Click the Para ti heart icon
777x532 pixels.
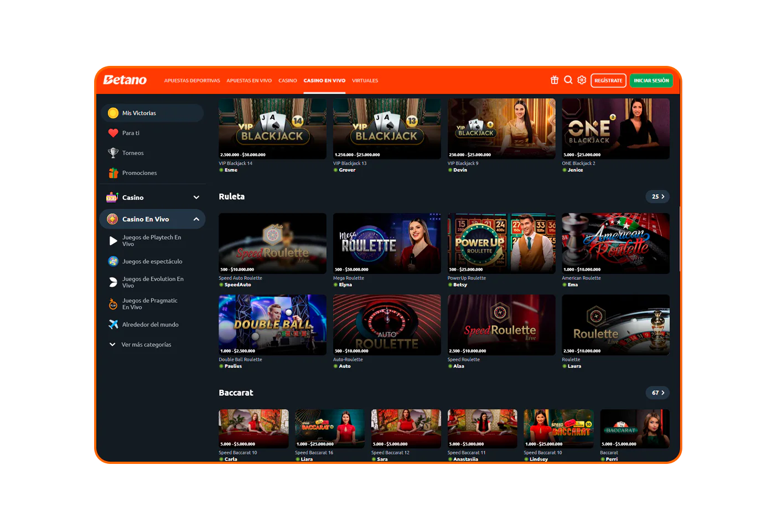[x=113, y=133]
